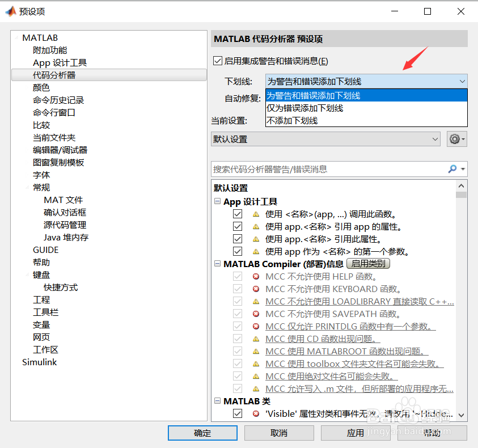Image resolution: width=478 pixels, height=448 pixels.
Task: Collapse the App 设计工具 section
Action: pyautogui.click(x=217, y=201)
